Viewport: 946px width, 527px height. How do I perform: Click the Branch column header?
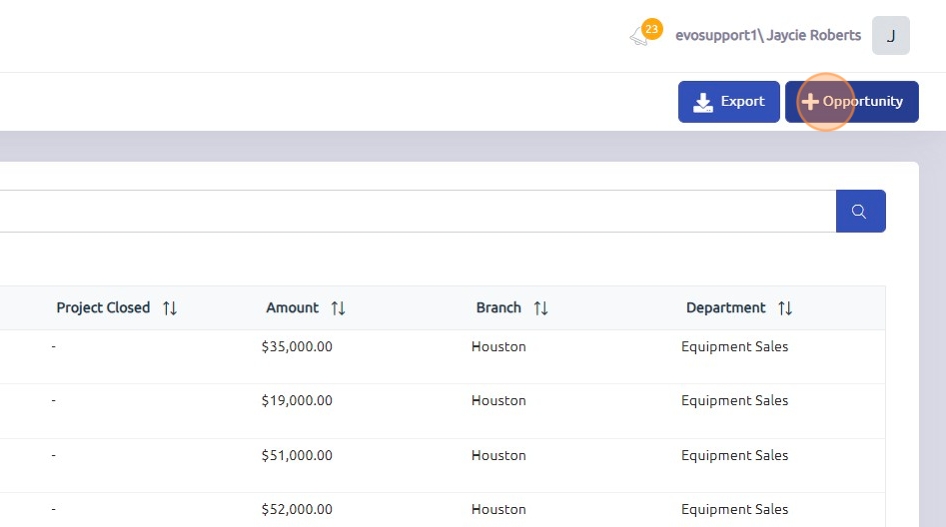tap(498, 308)
